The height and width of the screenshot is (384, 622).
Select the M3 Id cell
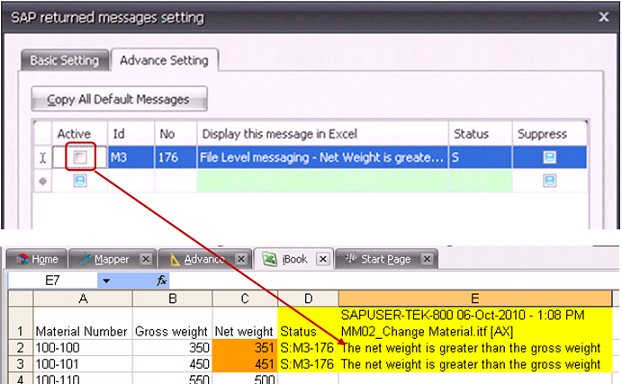[x=131, y=157]
